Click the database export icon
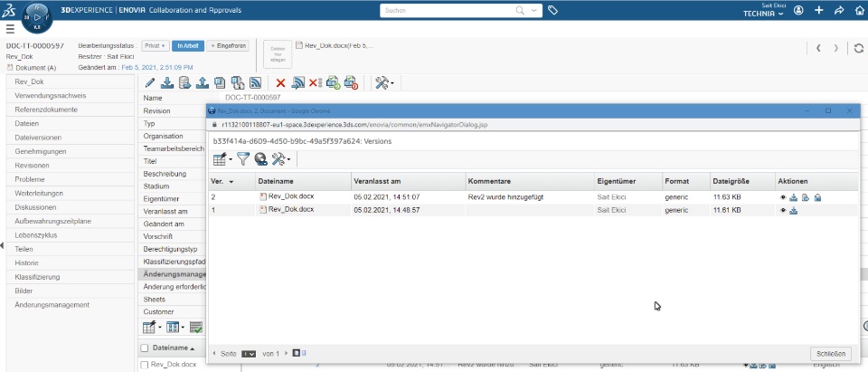Screen dimensions: 868x372 tap(184, 83)
